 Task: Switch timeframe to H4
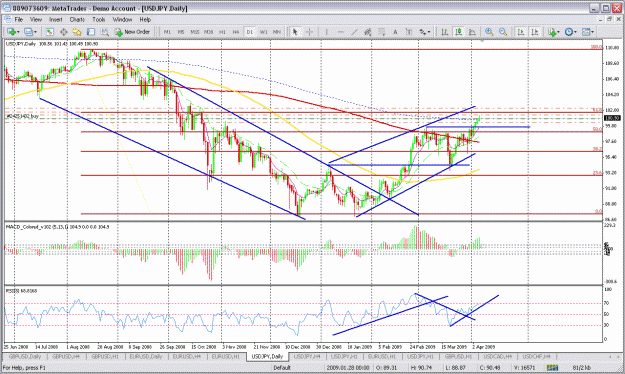[236, 32]
